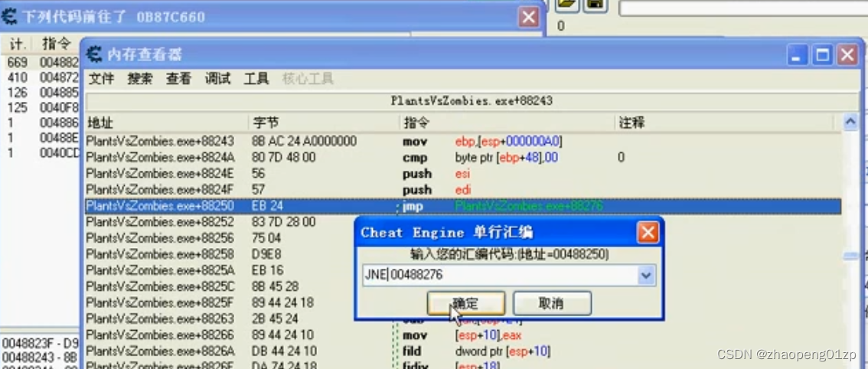
Task: Select row PlantsVsZombies.exe+8826A fild dword ptr
Action: coord(463,351)
